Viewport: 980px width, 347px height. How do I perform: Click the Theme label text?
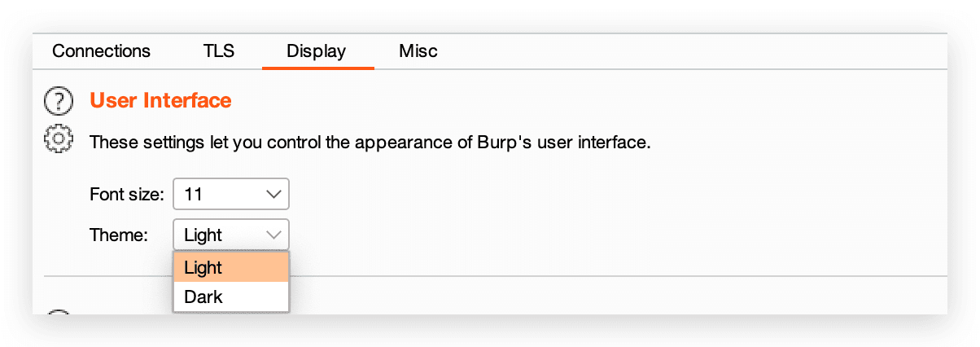(119, 235)
